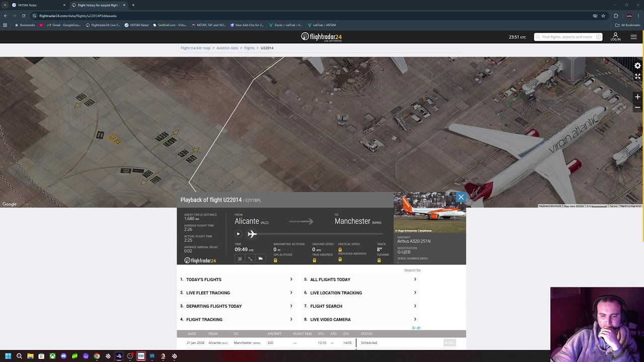Toggle the altitude graph icon in playback panel
The height and width of the screenshot is (362, 644).
(260, 258)
